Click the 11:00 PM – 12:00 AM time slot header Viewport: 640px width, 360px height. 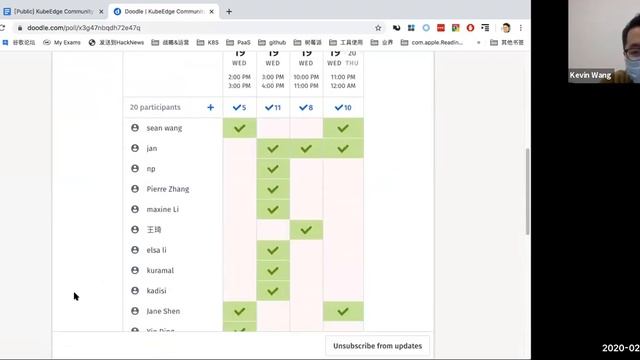343,81
